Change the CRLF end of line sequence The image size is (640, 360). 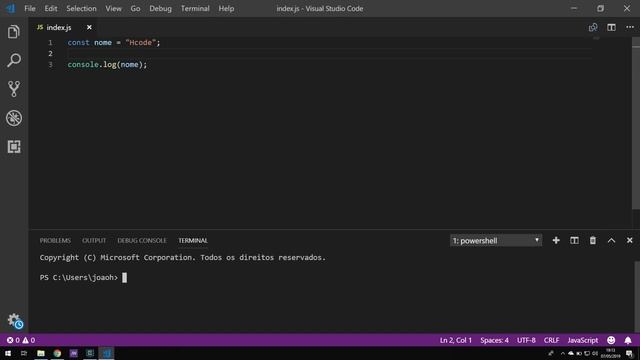(551, 340)
